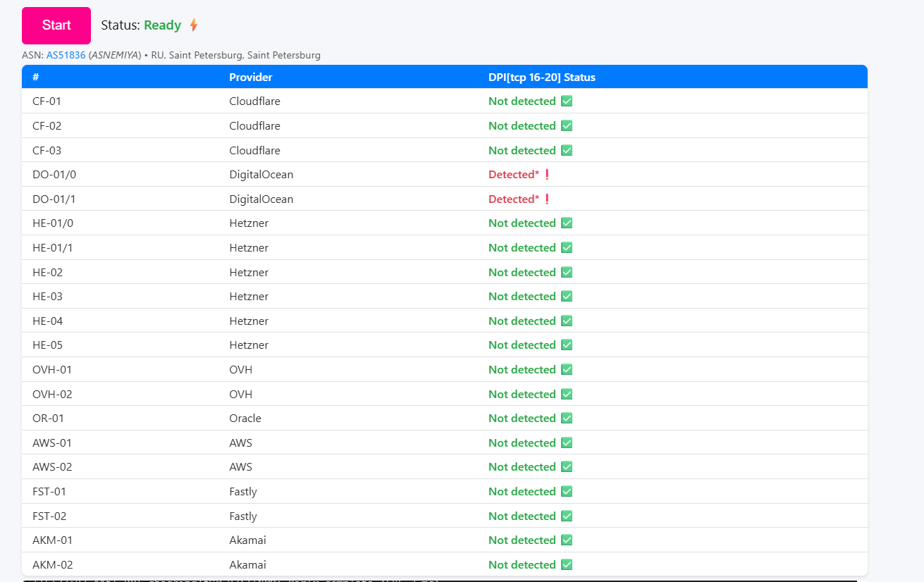Click the checkmark icon in HE-01/0 row

tap(567, 223)
